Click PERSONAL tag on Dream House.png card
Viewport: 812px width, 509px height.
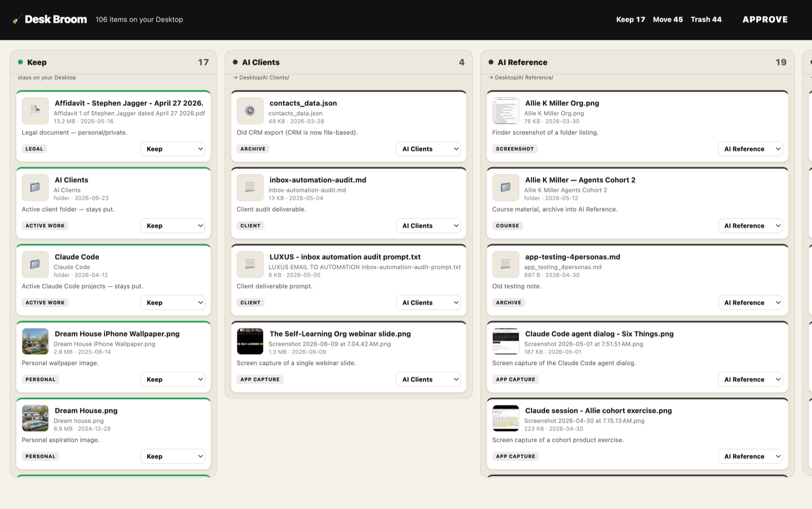pos(41,456)
